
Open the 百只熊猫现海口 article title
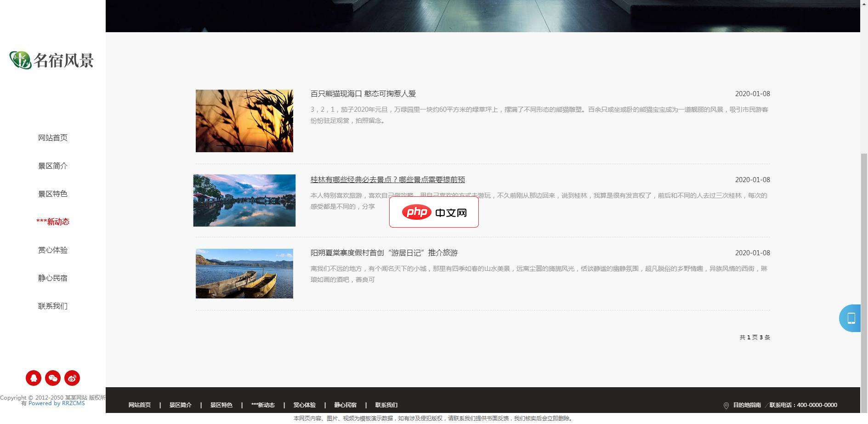363,94
